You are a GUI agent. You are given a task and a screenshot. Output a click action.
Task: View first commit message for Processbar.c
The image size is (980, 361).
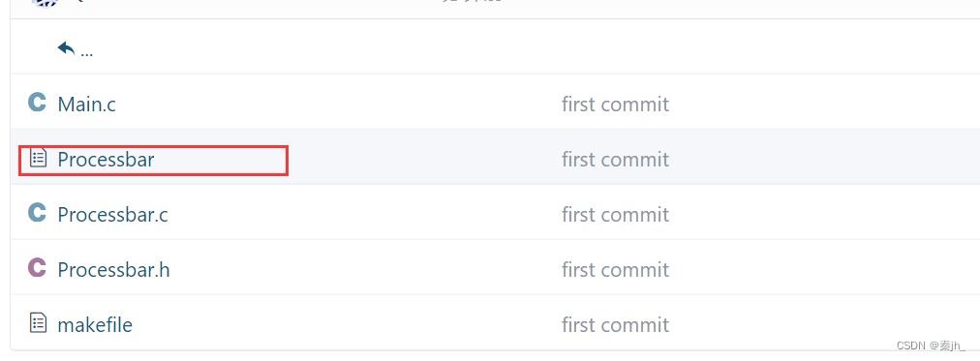(615, 214)
